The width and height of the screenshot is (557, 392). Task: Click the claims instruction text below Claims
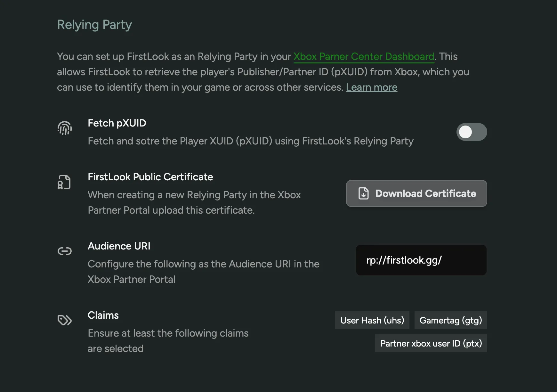coord(168,340)
